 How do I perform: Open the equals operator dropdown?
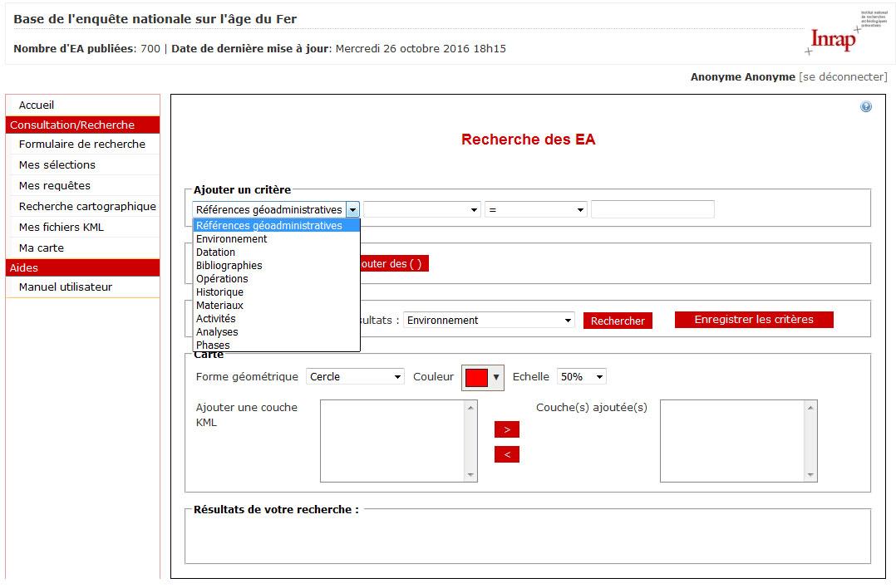[x=535, y=210]
